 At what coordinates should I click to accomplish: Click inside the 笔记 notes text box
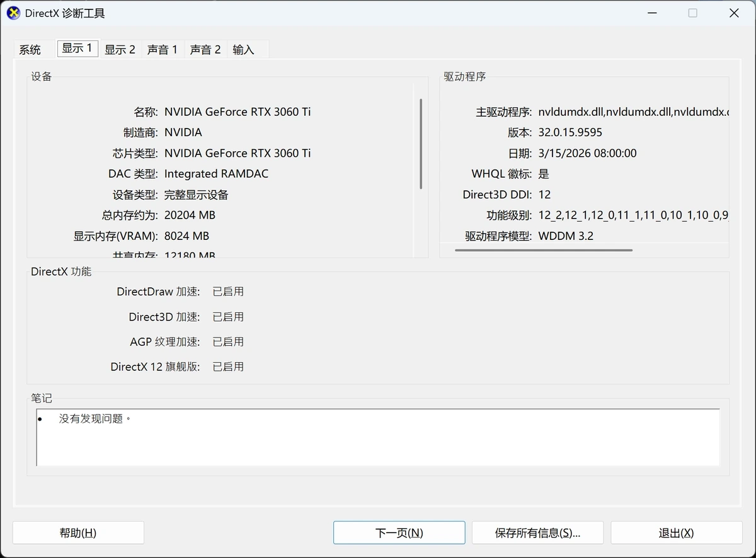378,438
